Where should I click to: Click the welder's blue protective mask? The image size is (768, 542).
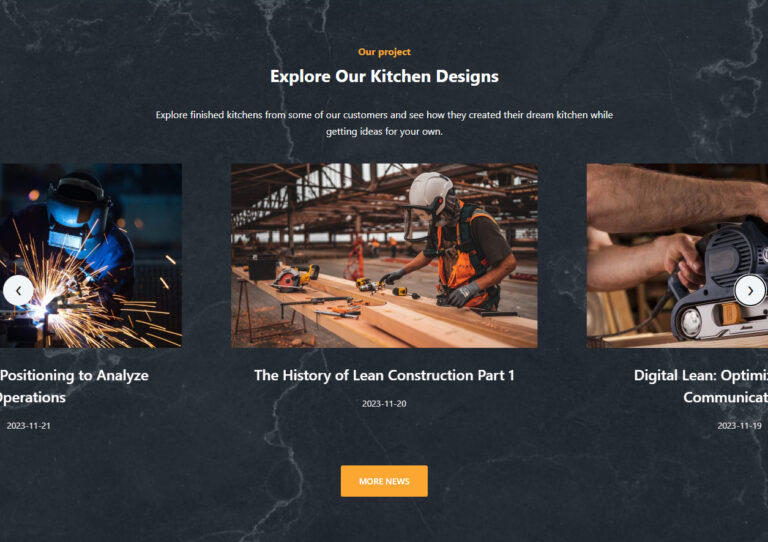coord(76,216)
